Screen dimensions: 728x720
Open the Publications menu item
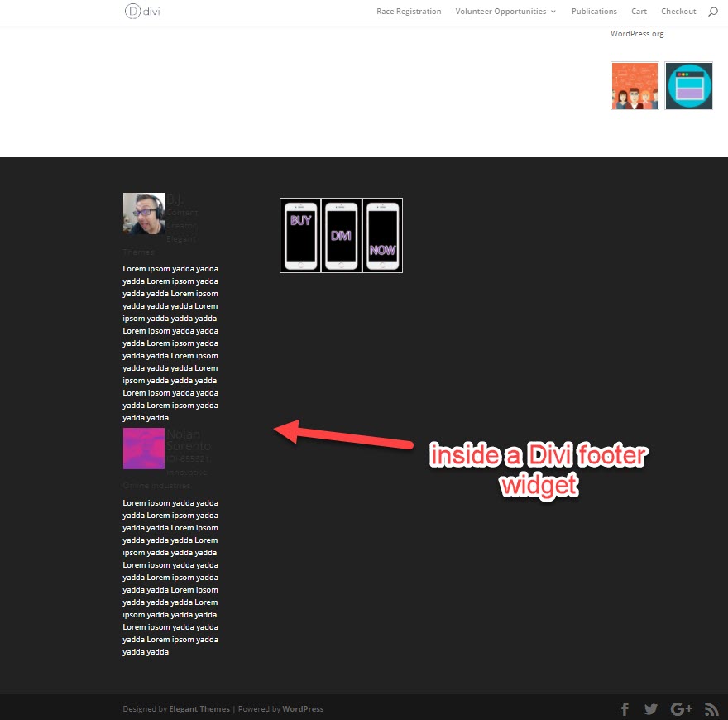594,11
